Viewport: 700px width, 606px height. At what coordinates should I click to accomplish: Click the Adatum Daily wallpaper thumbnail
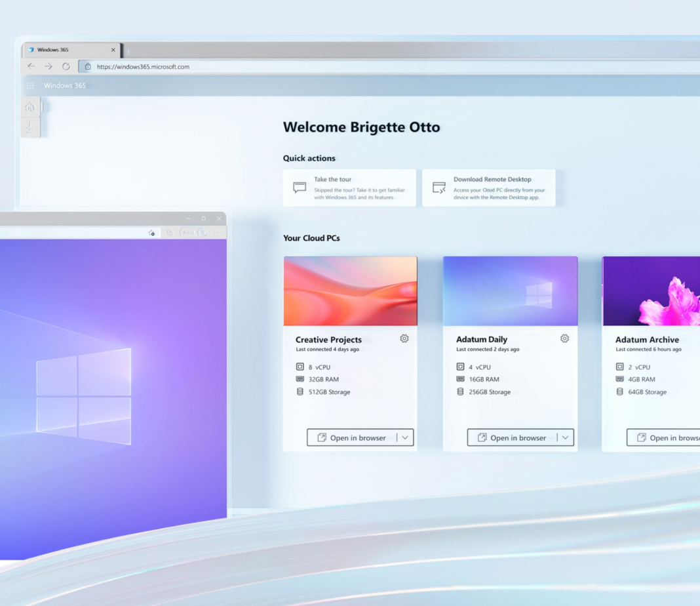[x=511, y=291]
